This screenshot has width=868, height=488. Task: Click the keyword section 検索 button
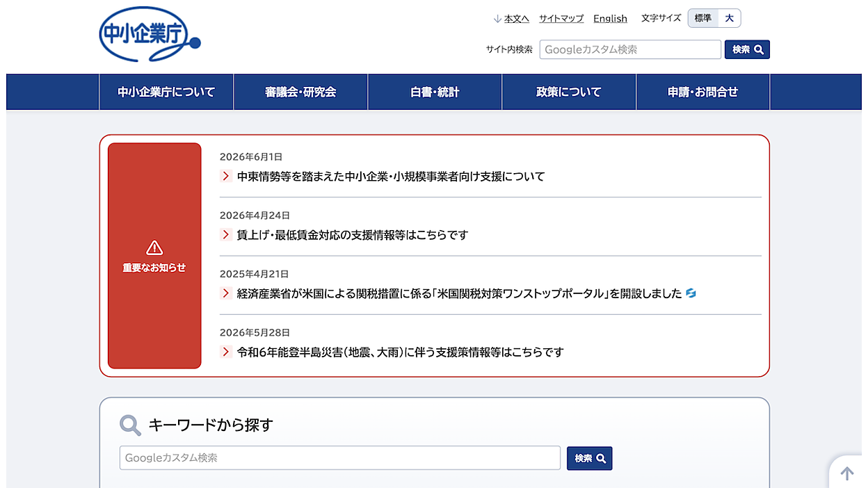pyautogui.click(x=590, y=458)
